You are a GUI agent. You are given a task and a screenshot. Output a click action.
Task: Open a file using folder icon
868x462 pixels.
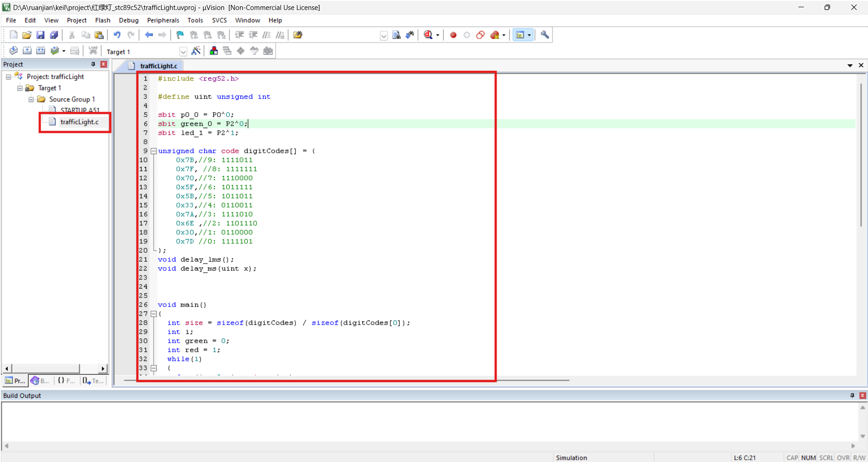[x=27, y=35]
